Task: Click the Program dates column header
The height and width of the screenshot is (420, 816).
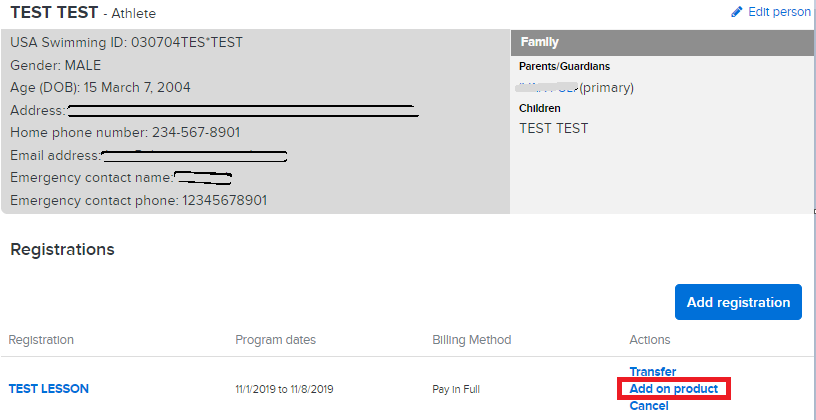Action: pyautogui.click(x=275, y=340)
